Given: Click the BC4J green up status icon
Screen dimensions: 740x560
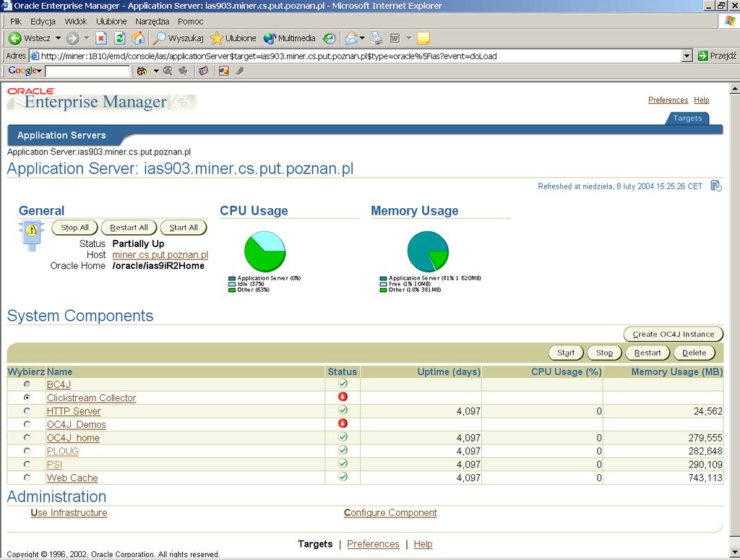Looking at the screenshot, I should [343, 384].
